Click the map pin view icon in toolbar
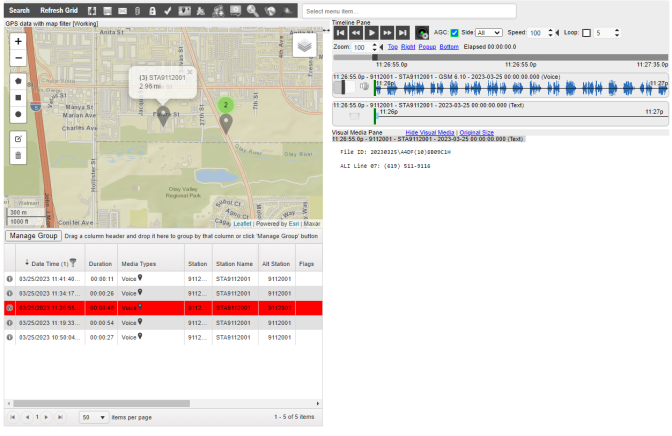The image size is (672, 436). [x=185, y=11]
